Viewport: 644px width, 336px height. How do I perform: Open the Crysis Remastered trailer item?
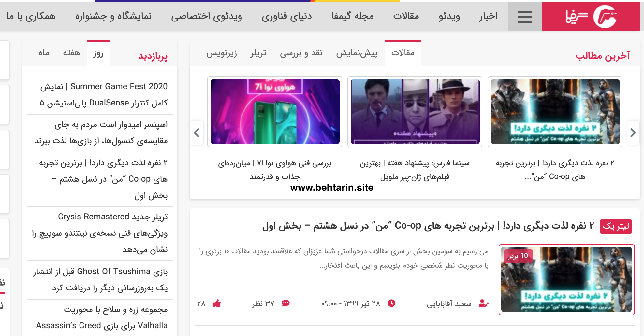coord(100,233)
